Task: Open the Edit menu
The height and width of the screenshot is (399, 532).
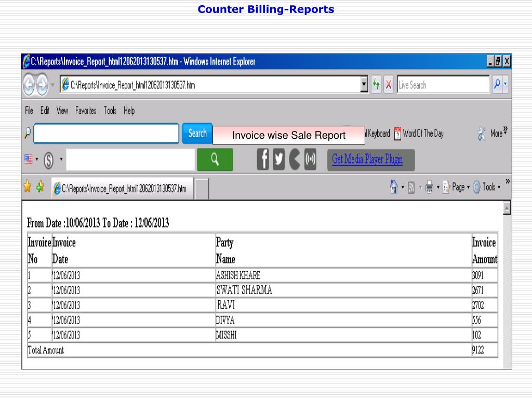Action: (45, 111)
